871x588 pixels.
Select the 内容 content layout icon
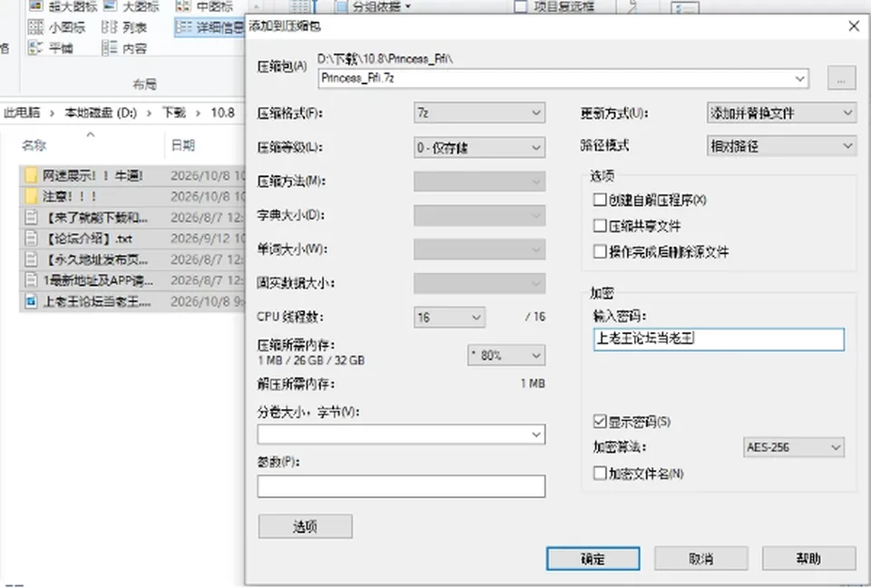[x=110, y=48]
